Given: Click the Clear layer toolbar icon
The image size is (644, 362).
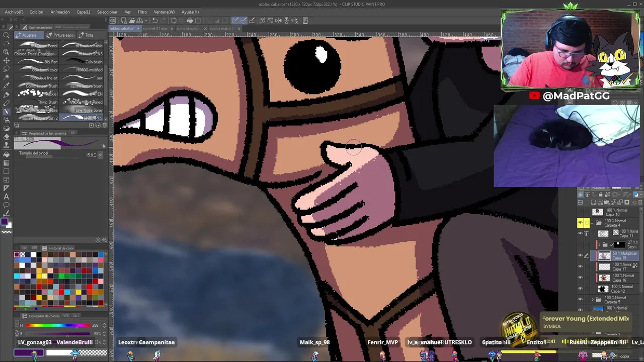Looking at the screenshot, I should tap(174, 21).
